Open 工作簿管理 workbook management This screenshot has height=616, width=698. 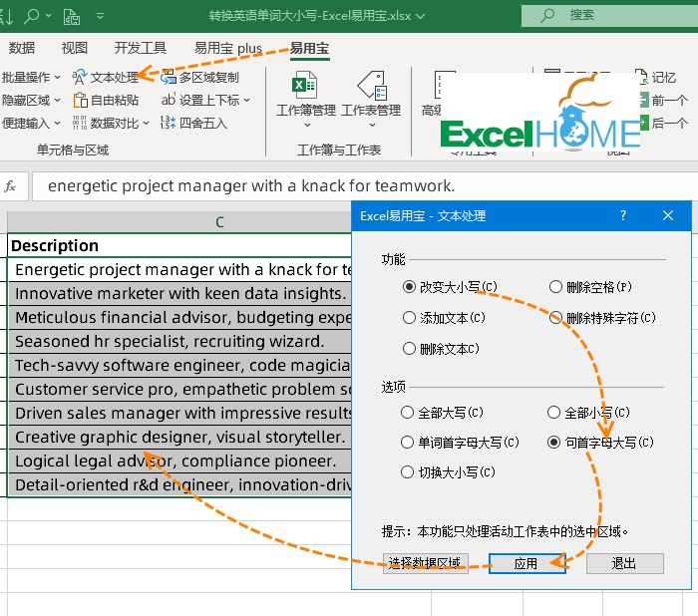(306, 99)
